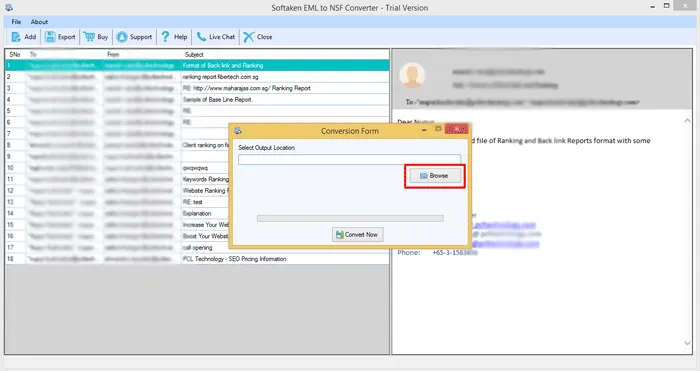This screenshot has width=700, height=371.
Task: Select row 'Sample of Base Line Report.'
Action: [197, 100]
